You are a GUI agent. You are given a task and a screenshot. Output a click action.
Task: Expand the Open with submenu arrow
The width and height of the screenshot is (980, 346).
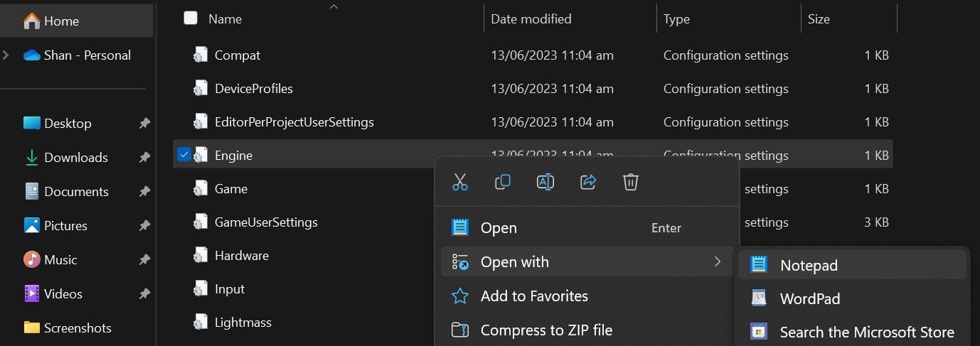pos(718,262)
